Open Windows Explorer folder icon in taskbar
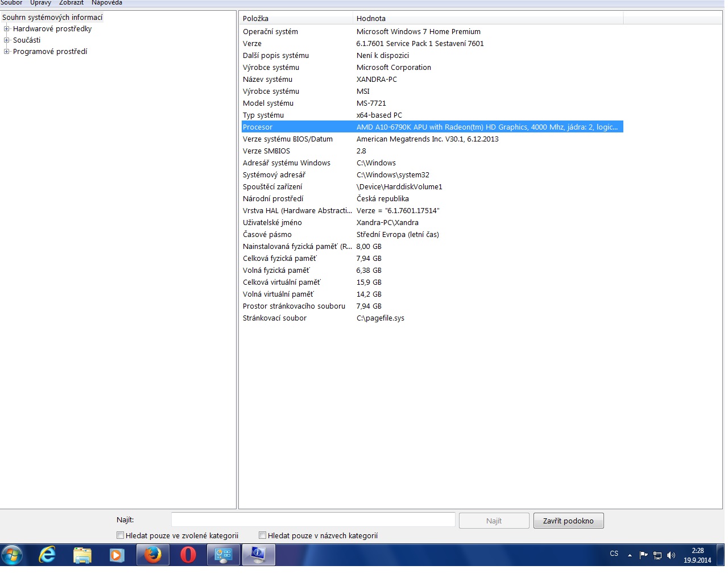Screen dimensions: 728x582 point(82,555)
